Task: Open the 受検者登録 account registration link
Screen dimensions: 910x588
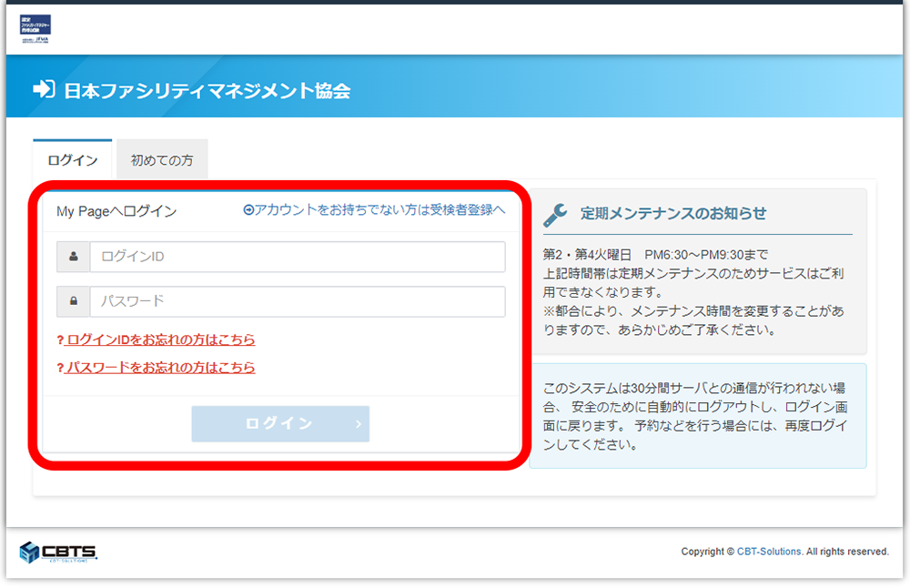Action: [374, 209]
